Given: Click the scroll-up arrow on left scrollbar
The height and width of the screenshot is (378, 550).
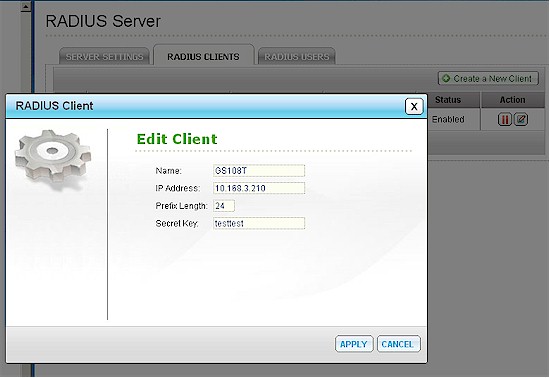Looking at the screenshot, I should (x=26, y=7).
